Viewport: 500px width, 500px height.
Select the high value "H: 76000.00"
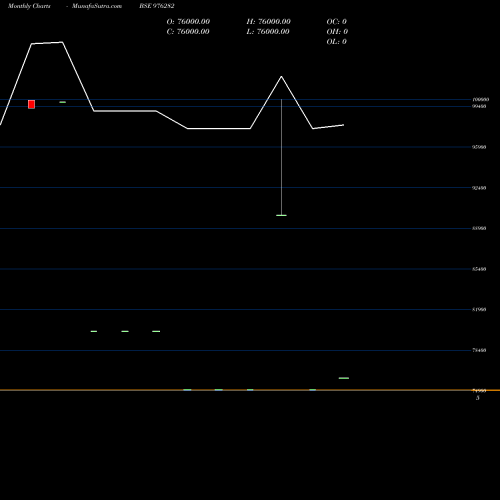click(269, 22)
